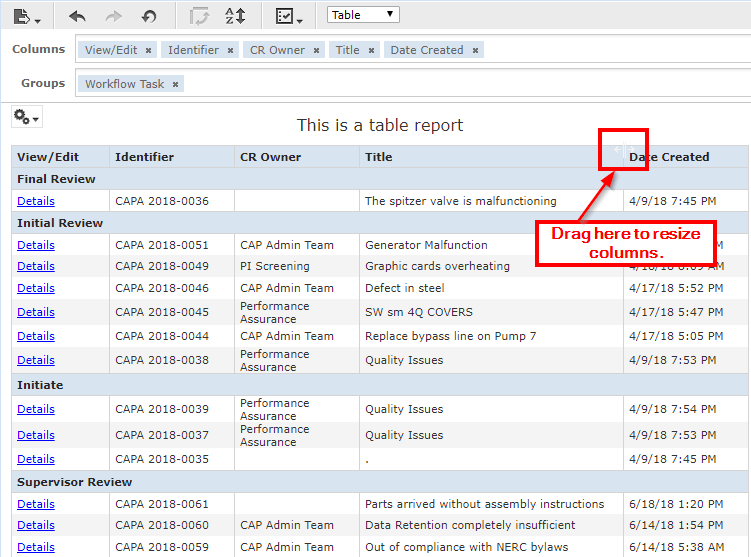
Task: Remove the Identifier column chip
Action: (230, 50)
